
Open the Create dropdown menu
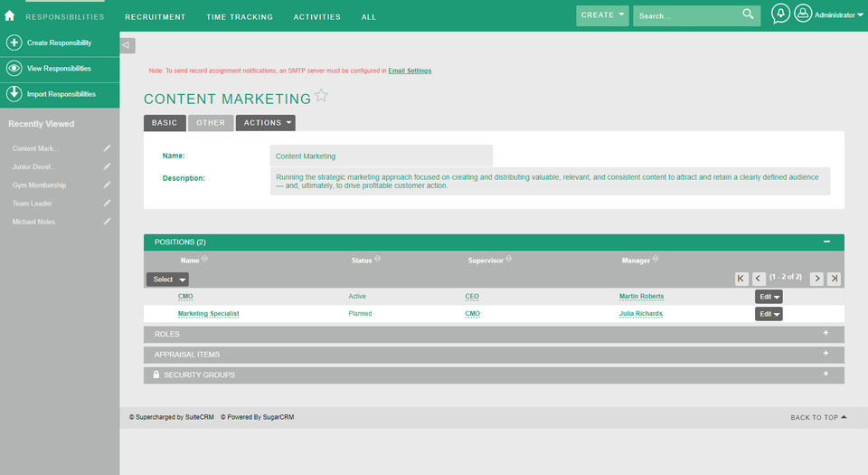602,15
